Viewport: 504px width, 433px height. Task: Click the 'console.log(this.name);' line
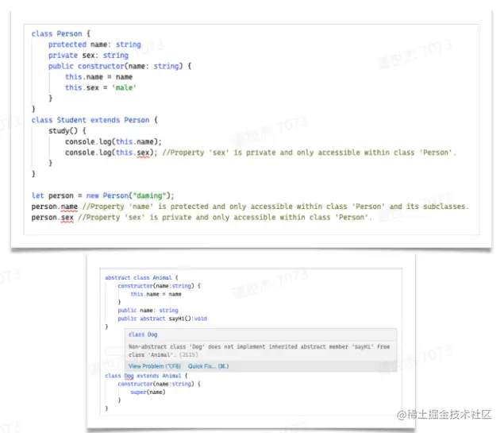pos(113,141)
